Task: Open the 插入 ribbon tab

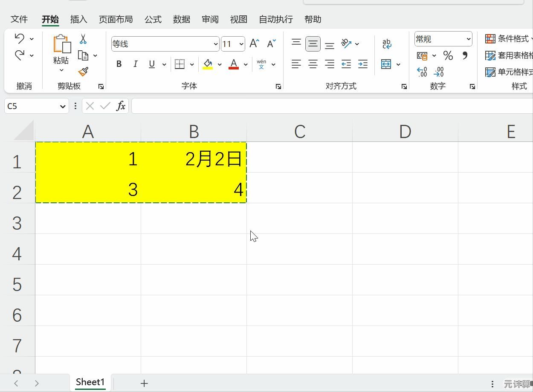Action: coord(78,19)
